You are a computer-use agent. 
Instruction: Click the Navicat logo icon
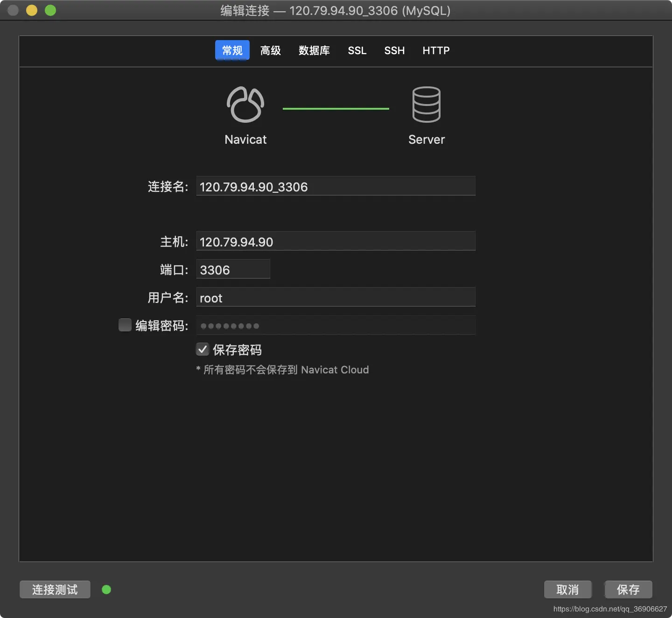[245, 105]
